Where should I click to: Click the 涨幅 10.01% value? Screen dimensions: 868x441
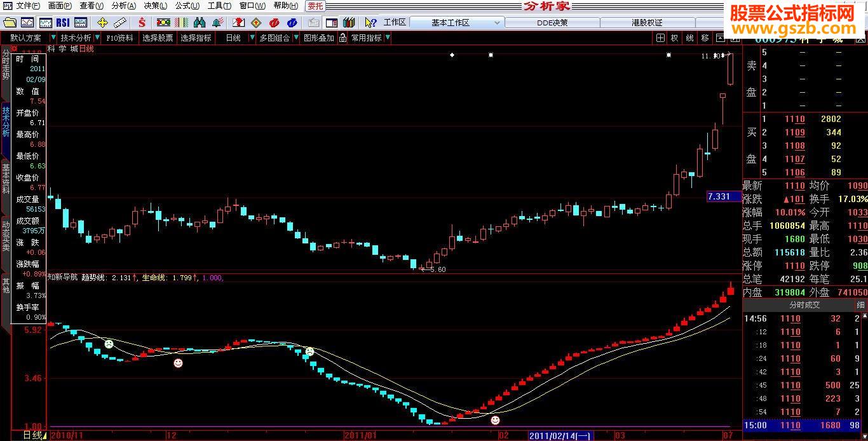pyautogui.click(x=790, y=212)
